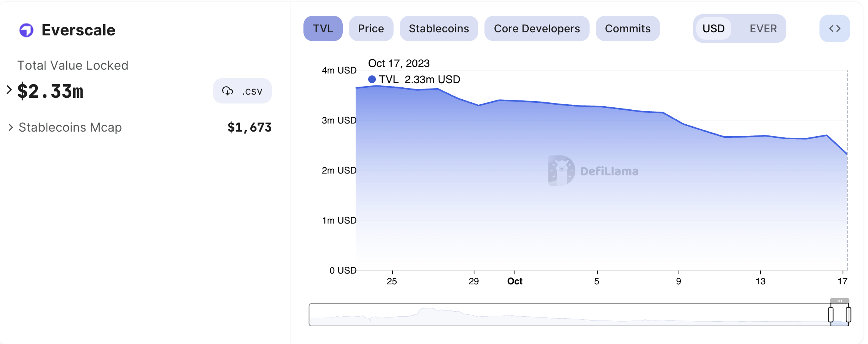Download the .csv data file
The image size is (868, 344).
(242, 91)
